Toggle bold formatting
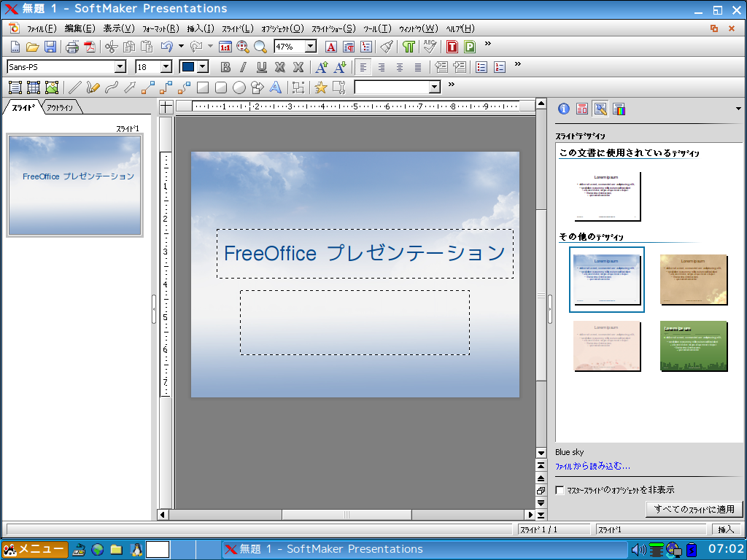 (225, 67)
